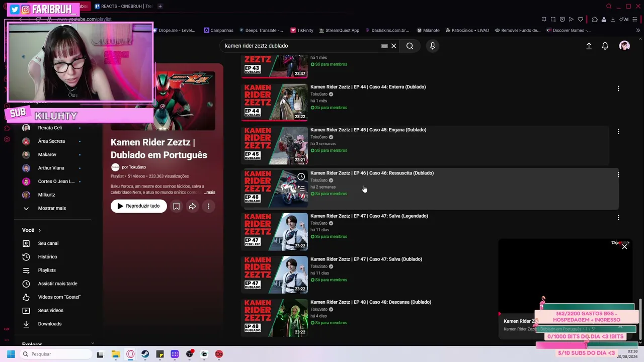Start voice search with the microphone icon
The image size is (644, 362).
(x=433, y=46)
